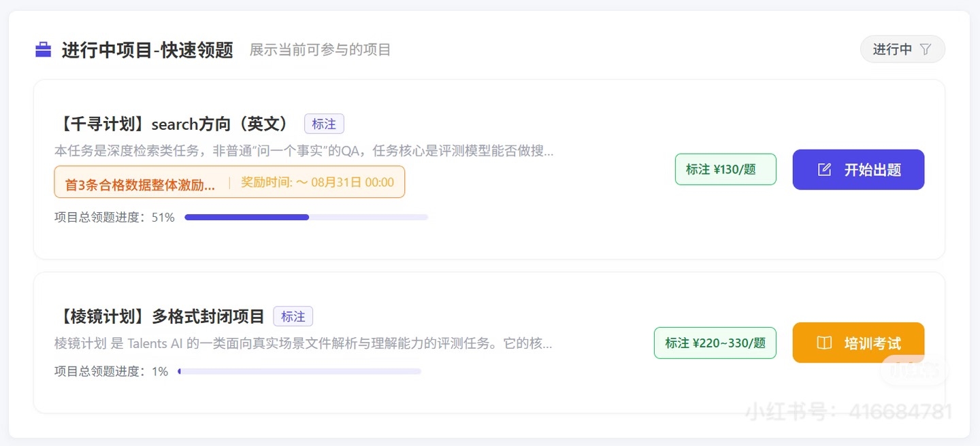Open the 【棱镜计划】多格式封闭项目 project title
Viewport: 980px width, 446px height.
(x=160, y=316)
